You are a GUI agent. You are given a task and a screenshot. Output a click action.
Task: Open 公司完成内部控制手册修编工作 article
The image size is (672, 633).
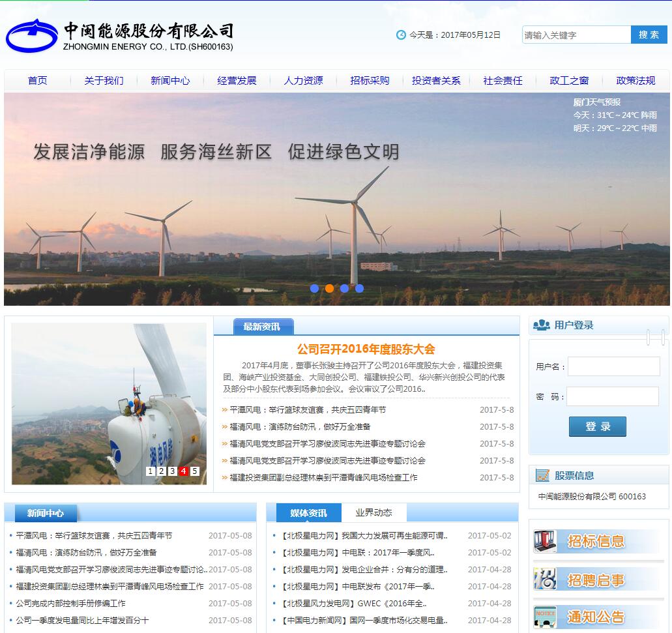click(70, 604)
